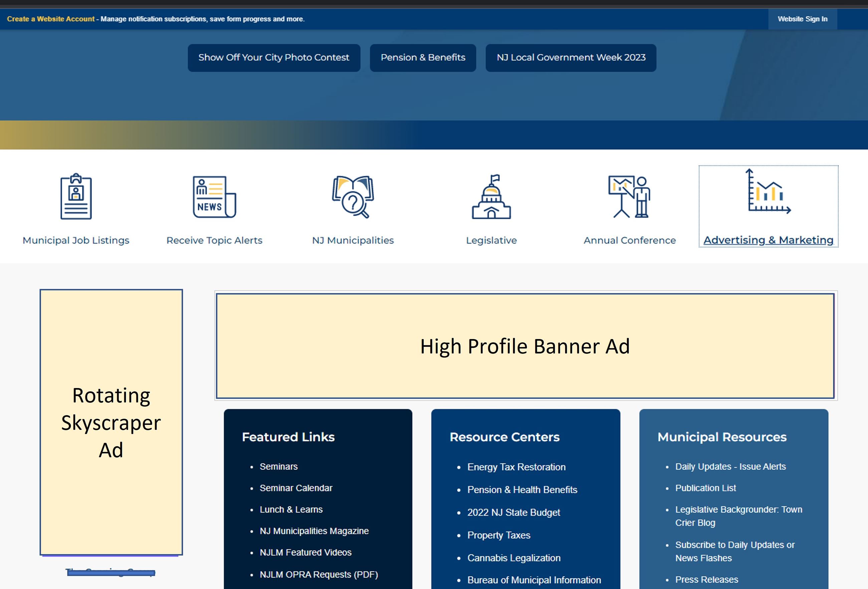Select Energy Tax Restoration resource center
The width and height of the screenshot is (868, 589).
pyautogui.click(x=516, y=467)
